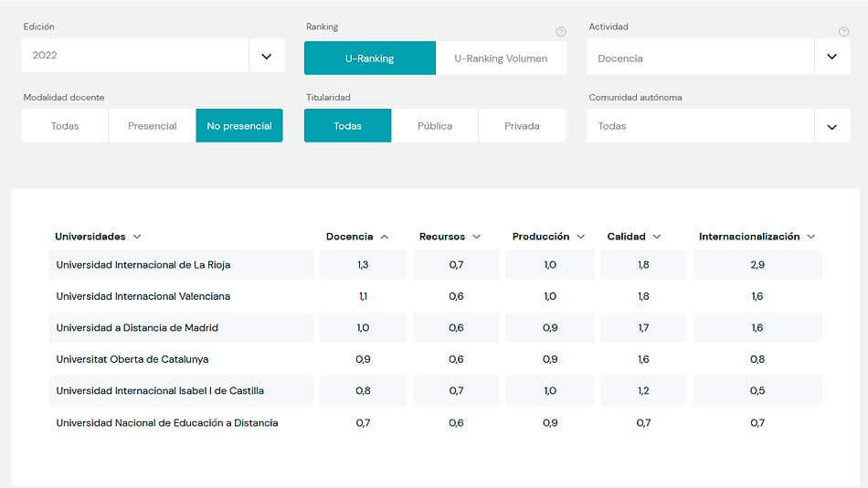Select Todas under Titularidad
This screenshot has height=488, width=868.
(347, 126)
